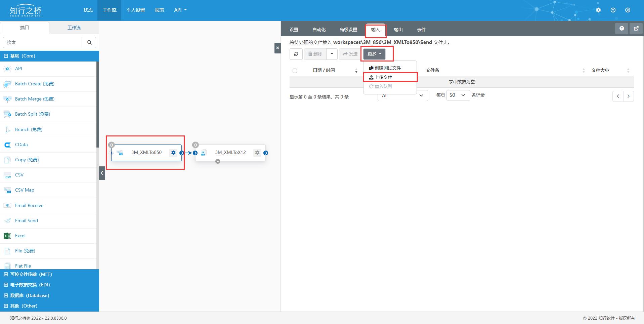The height and width of the screenshot is (324, 644).
Task: Open the records per page dropdown
Action: 458,95
